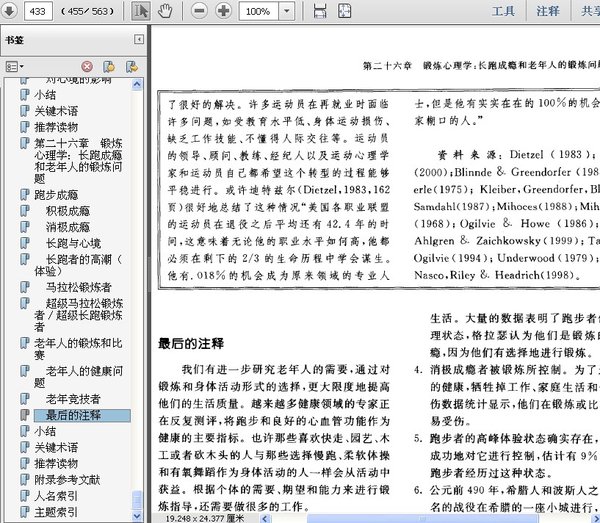Activate the hand pan tool
600x523 pixels.
(x=164, y=12)
